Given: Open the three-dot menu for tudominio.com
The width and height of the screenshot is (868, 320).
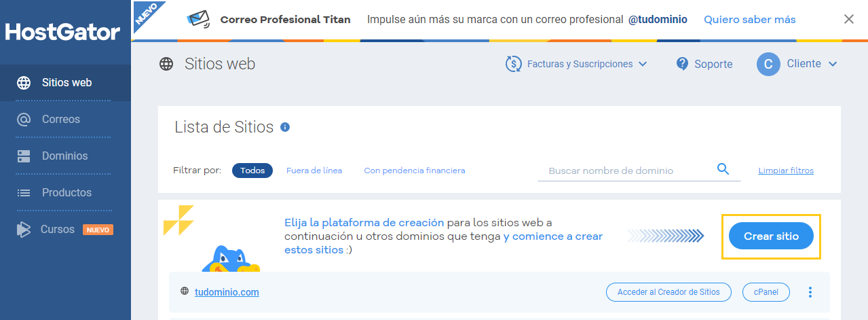Looking at the screenshot, I should pyautogui.click(x=810, y=292).
